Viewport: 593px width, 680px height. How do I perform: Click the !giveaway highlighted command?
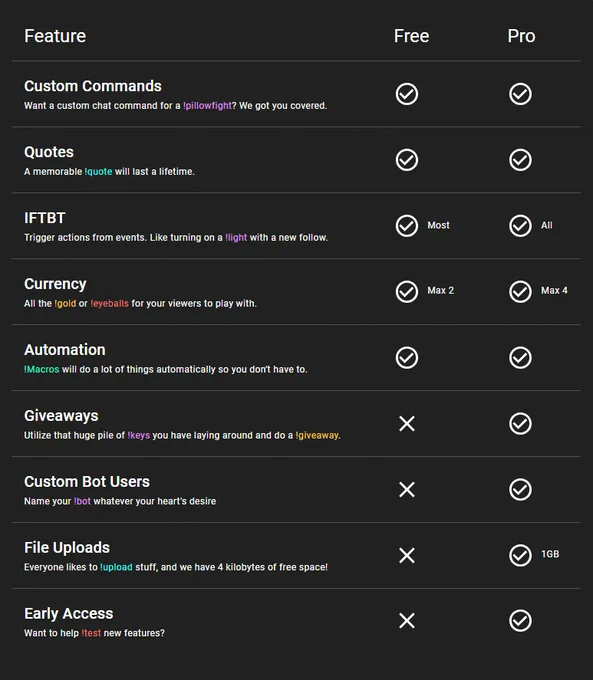[x=317, y=435]
